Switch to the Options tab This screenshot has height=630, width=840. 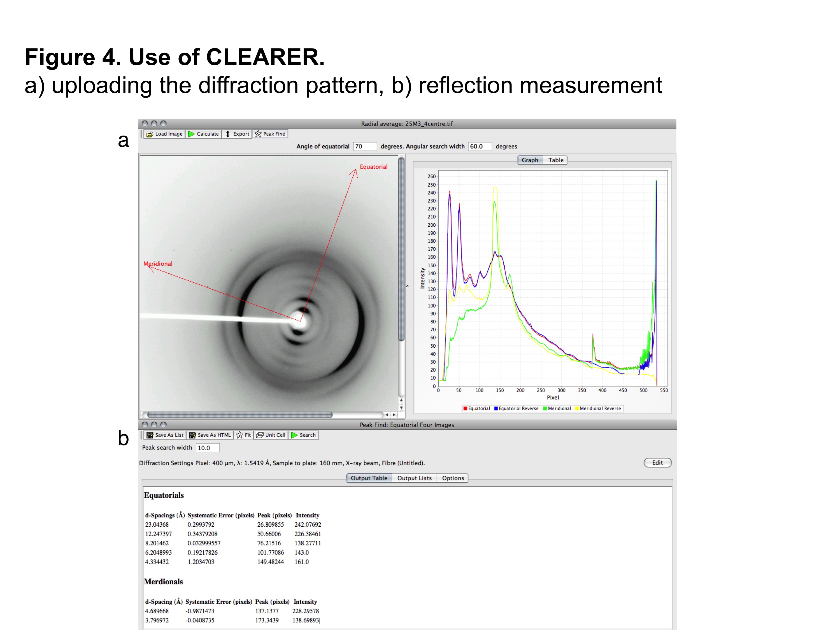click(x=453, y=478)
